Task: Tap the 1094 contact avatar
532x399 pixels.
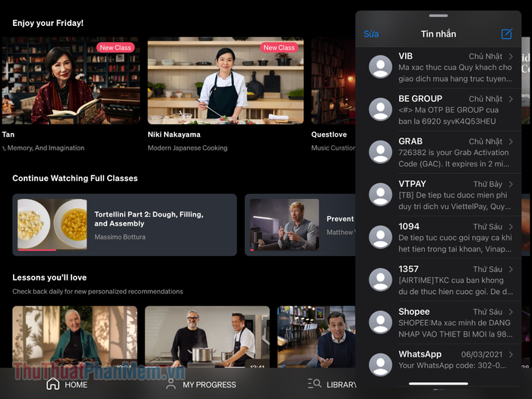Action: point(380,237)
